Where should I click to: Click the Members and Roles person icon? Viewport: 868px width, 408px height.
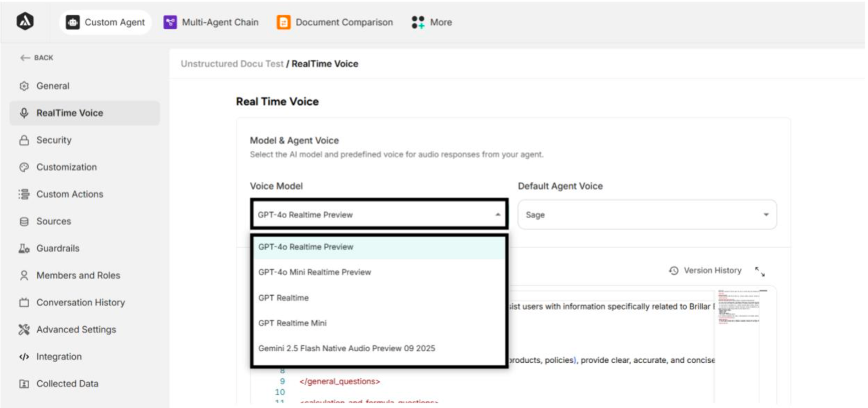(x=24, y=275)
